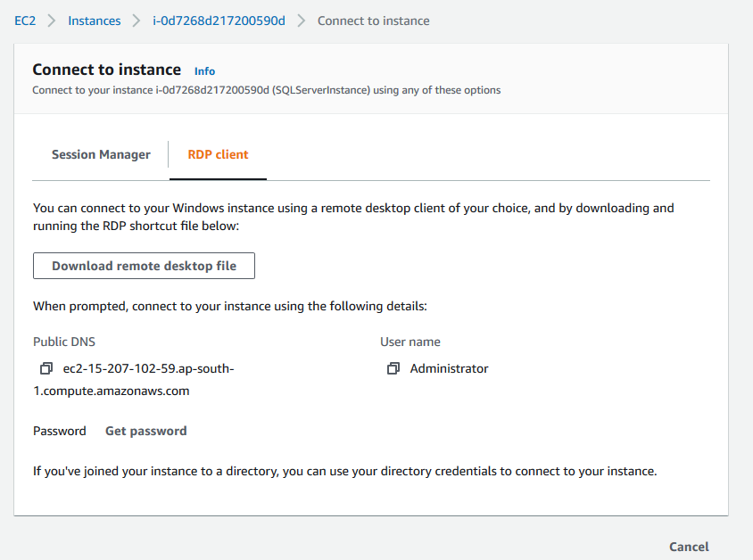Click the chevron after EC2 breadcrumb
753x560 pixels.
(51, 21)
